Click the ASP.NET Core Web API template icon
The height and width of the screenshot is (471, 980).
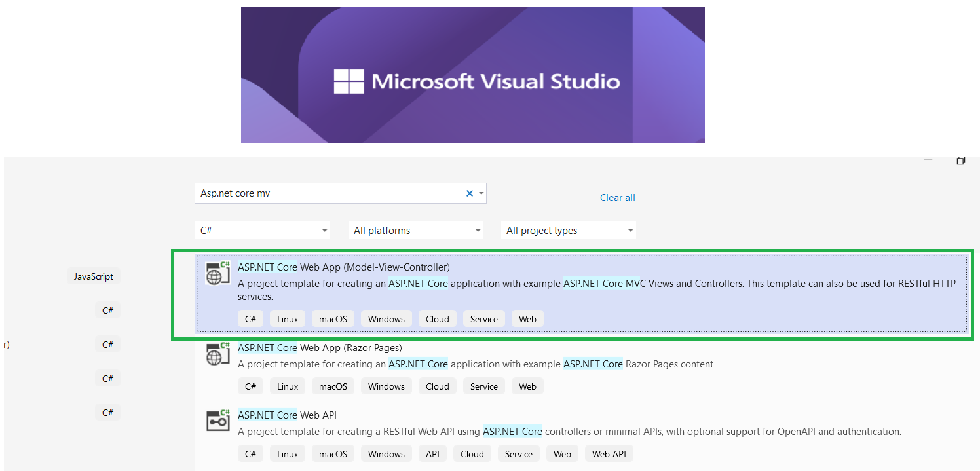[218, 421]
